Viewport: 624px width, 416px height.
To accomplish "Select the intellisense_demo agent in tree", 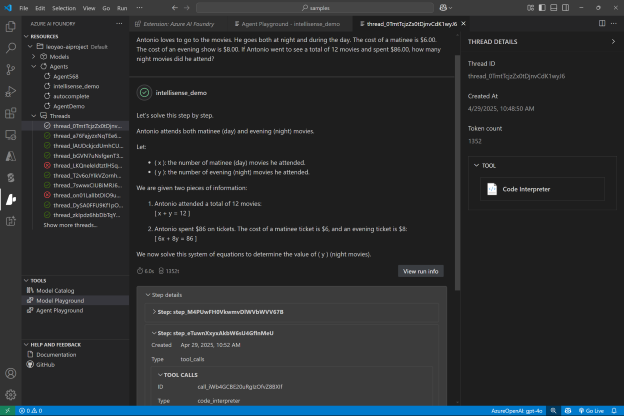I will (75, 87).
